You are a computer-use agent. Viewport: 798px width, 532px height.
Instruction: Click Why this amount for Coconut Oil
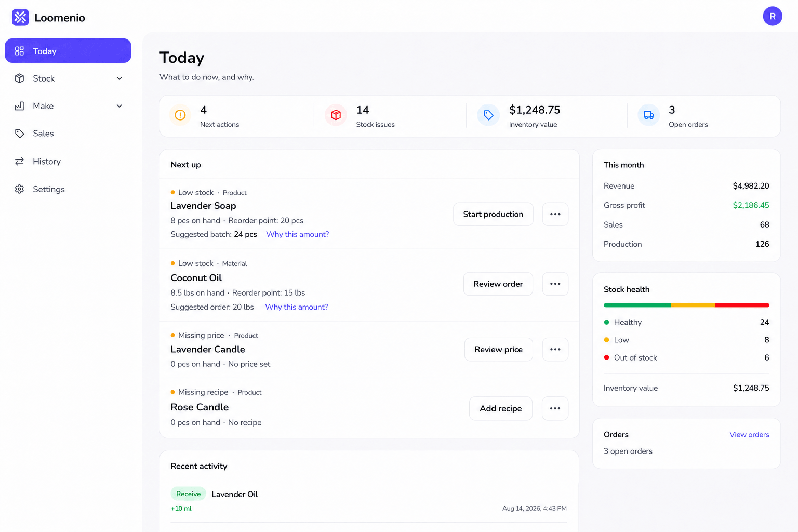coord(297,307)
